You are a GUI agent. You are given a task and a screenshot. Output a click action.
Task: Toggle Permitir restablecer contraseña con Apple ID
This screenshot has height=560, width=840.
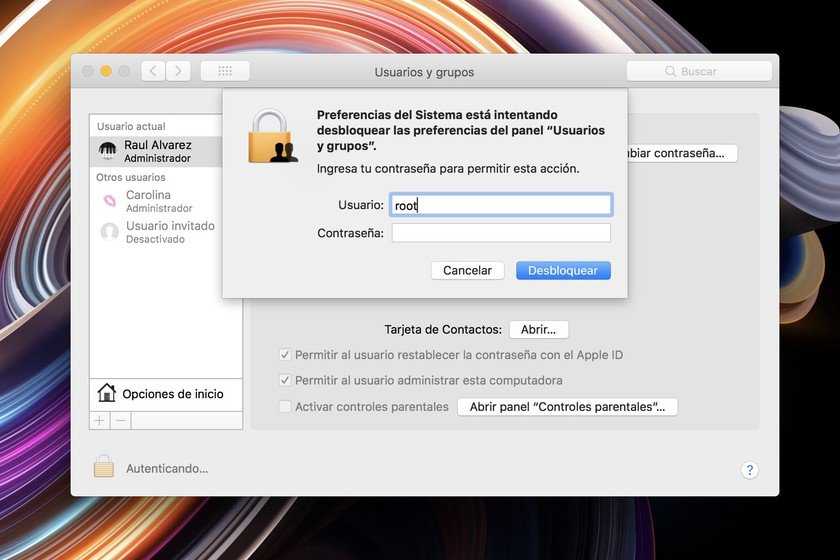(x=285, y=354)
